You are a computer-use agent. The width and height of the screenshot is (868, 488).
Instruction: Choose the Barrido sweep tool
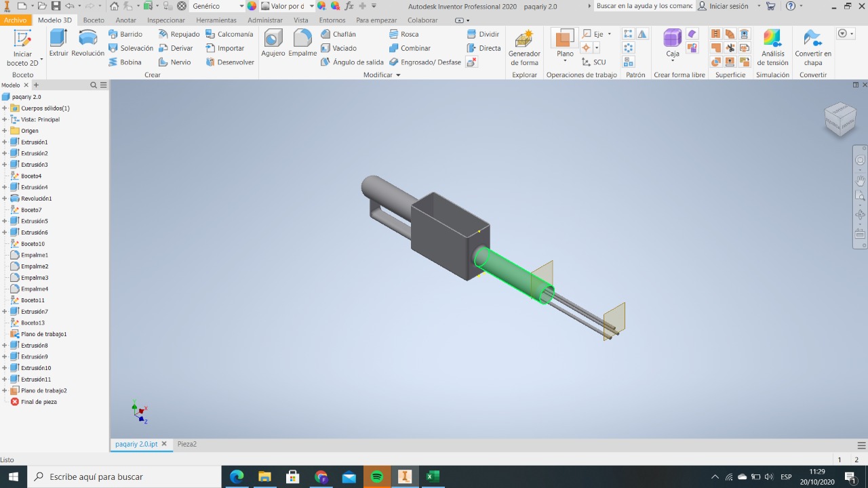click(x=125, y=34)
